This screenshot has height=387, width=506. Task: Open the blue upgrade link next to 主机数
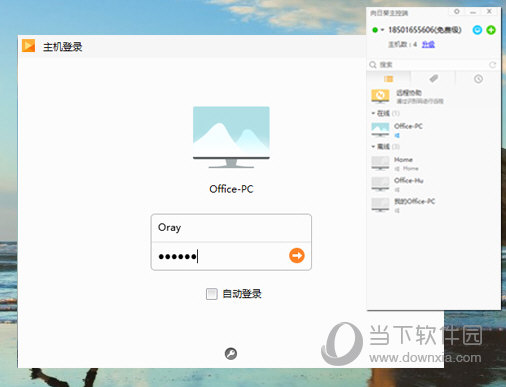(x=428, y=44)
